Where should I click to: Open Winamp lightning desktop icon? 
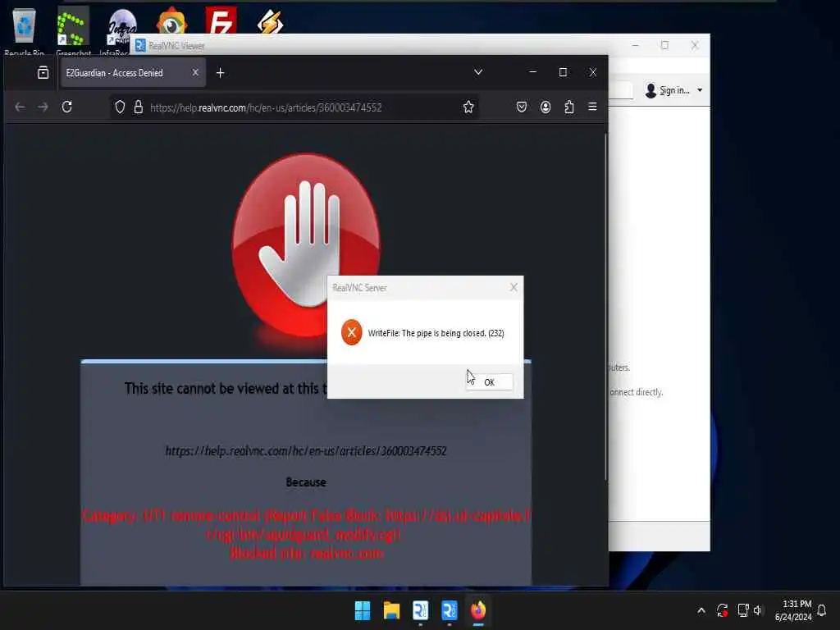point(269,21)
